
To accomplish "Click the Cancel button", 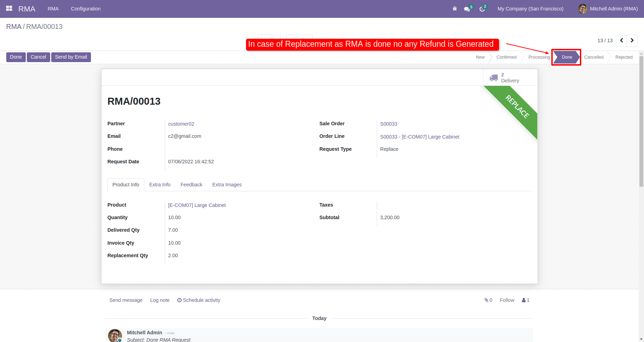I will coord(38,57).
